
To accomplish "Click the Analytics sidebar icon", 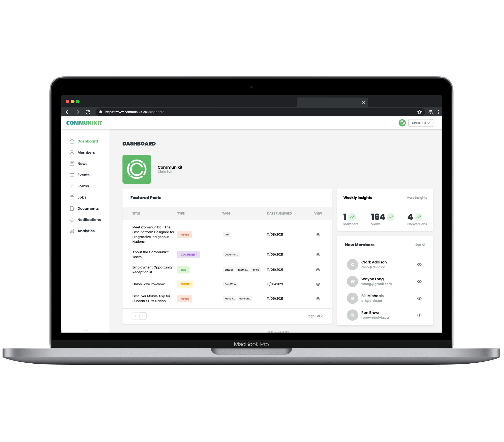I will 72,231.
